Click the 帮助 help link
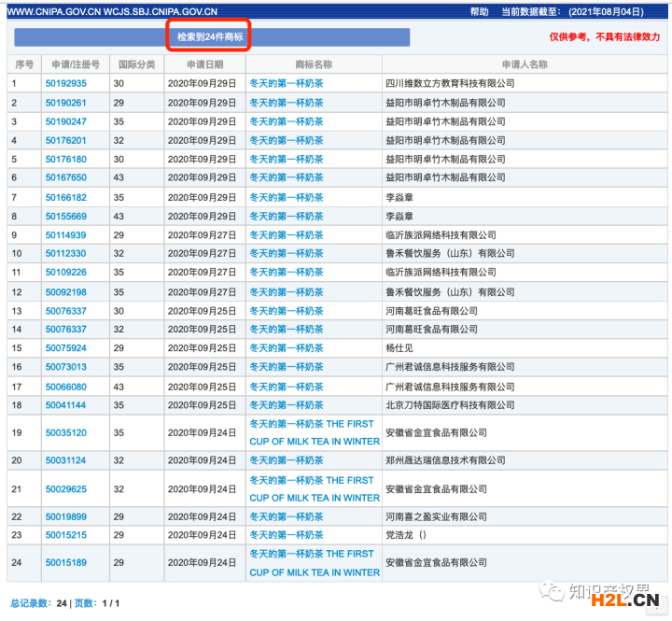Viewport: 672px width, 621px height. (479, 11)
